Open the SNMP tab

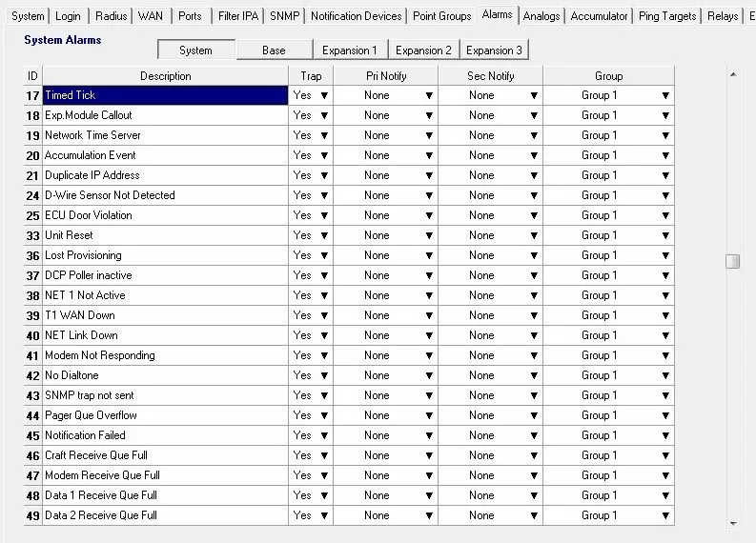click(x=284, y=16)
